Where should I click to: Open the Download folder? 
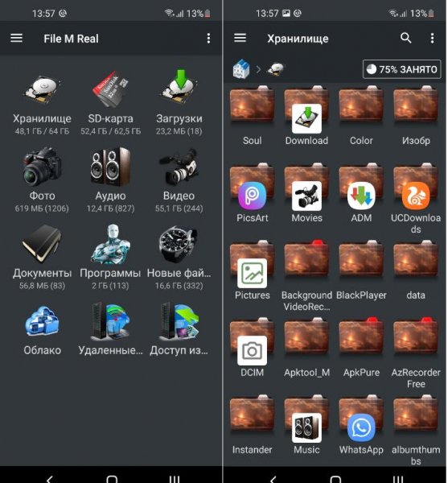(306, 109)
